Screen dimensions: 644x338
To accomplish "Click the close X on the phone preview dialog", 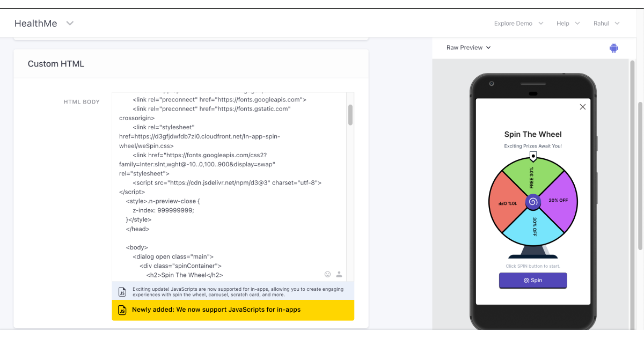I will point(582,107).
